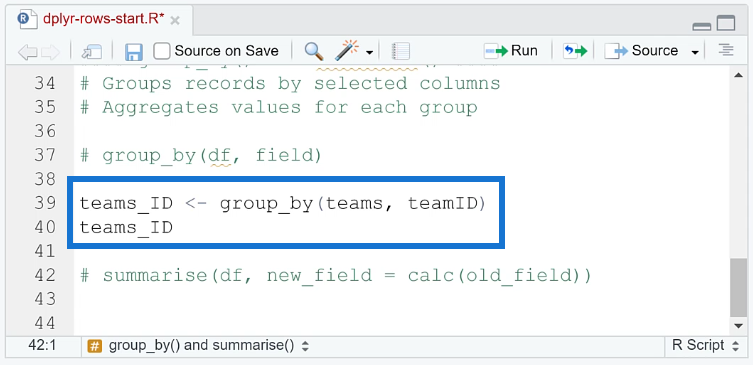
Task: Go back to previous source location
Action: (x=27, y=51)
